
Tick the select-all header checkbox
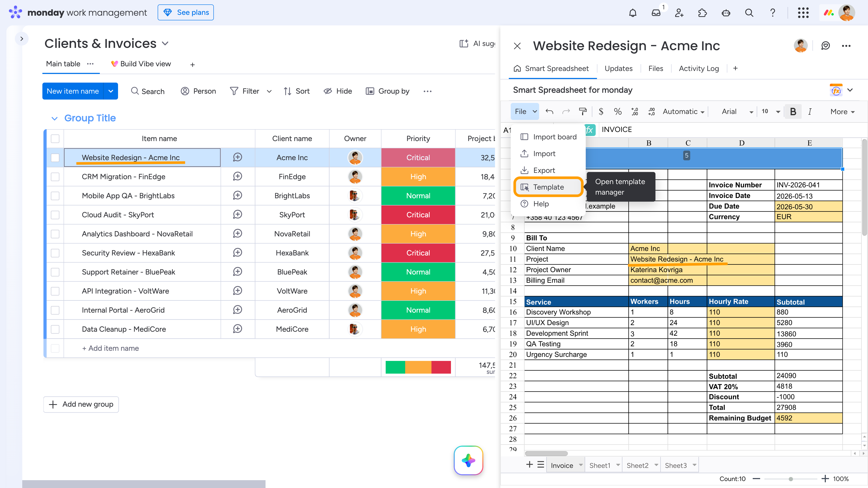[x=55, y=139]
